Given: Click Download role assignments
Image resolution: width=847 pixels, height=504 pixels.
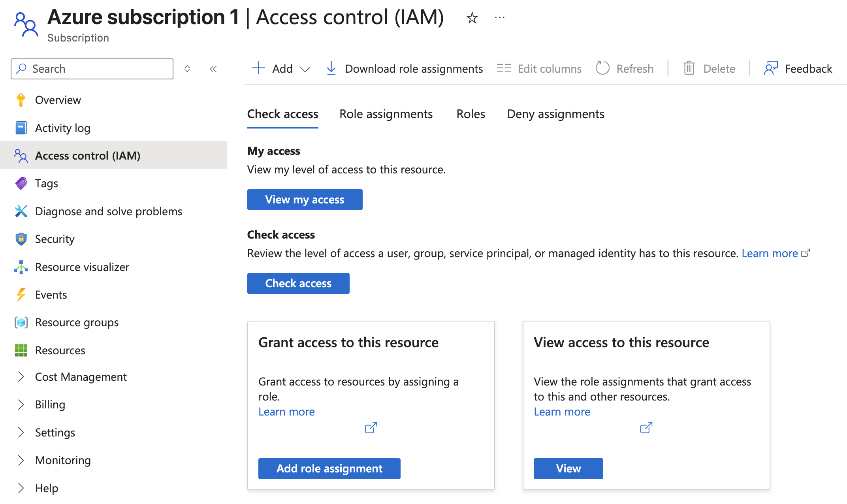Looking at the screenshot, I should tap(405, 69).
